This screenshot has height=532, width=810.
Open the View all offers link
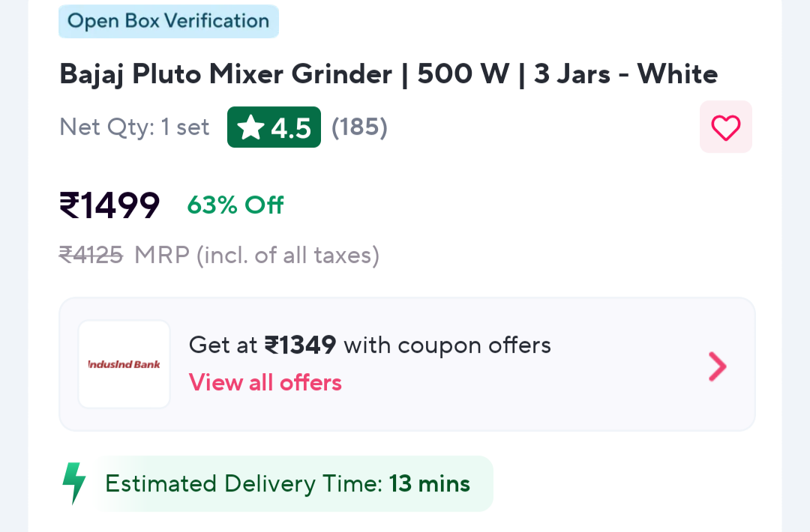click(x=265, y=383)
